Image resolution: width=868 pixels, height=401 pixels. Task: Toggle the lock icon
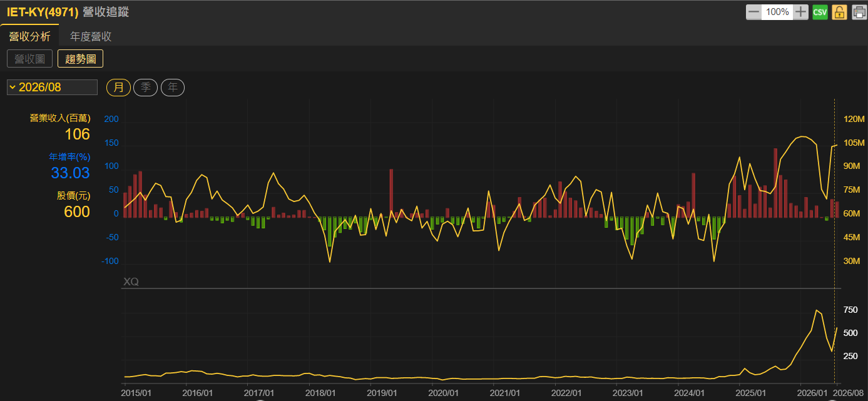(839, 12)
